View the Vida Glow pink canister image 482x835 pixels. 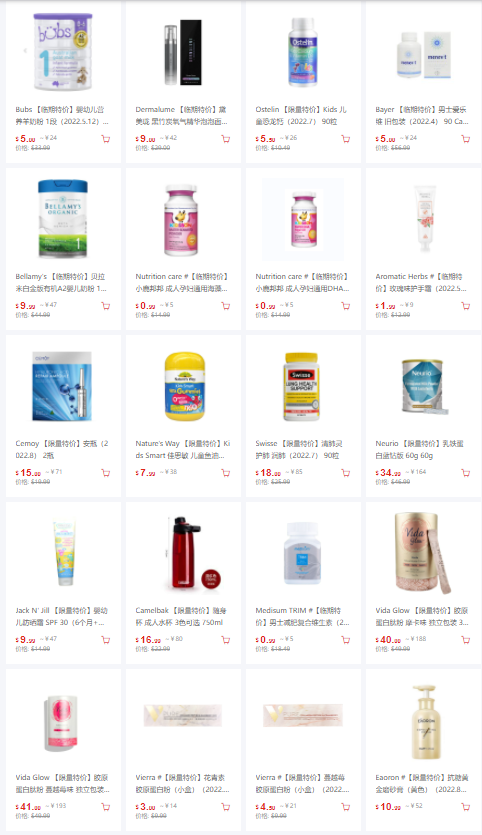61,723
